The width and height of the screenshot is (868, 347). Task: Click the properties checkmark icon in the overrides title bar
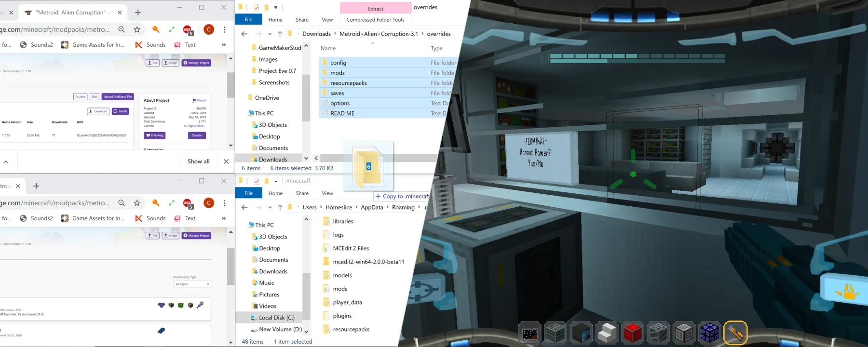256,7
